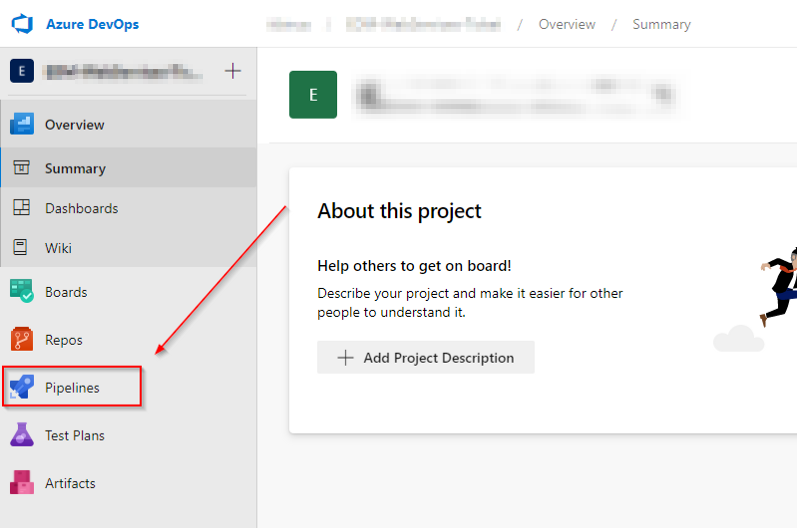Image resolution: width=797 pixels, height=528 pixels.
Task: Click the Azure DevOps logo icon
Action: click(23, 23)
